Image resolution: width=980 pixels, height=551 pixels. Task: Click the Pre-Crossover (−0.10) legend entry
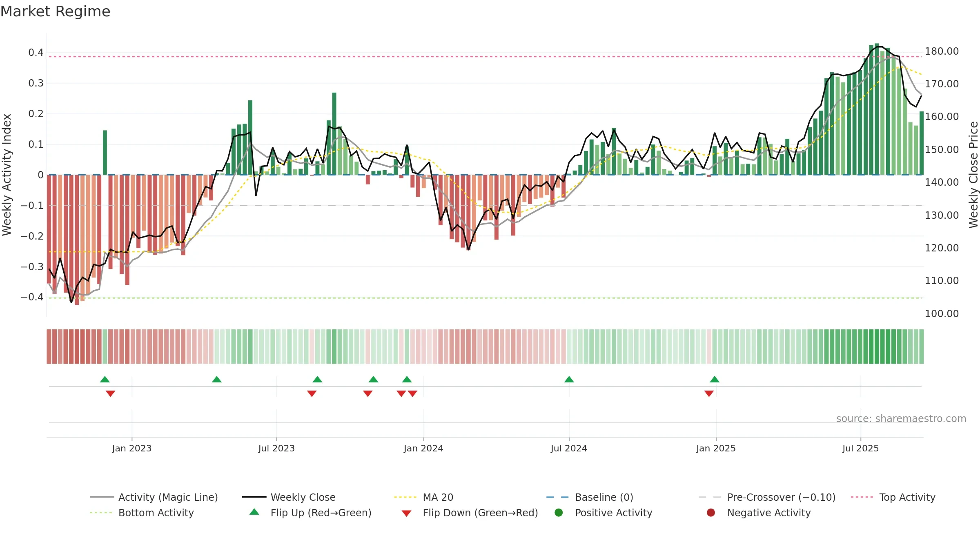point(767,497)
